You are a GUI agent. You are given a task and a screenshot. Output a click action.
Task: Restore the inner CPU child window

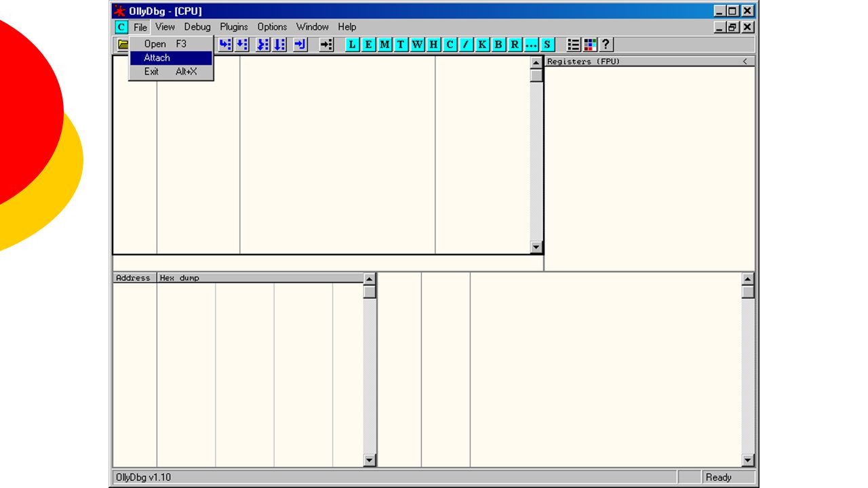(x=733, y=27)
